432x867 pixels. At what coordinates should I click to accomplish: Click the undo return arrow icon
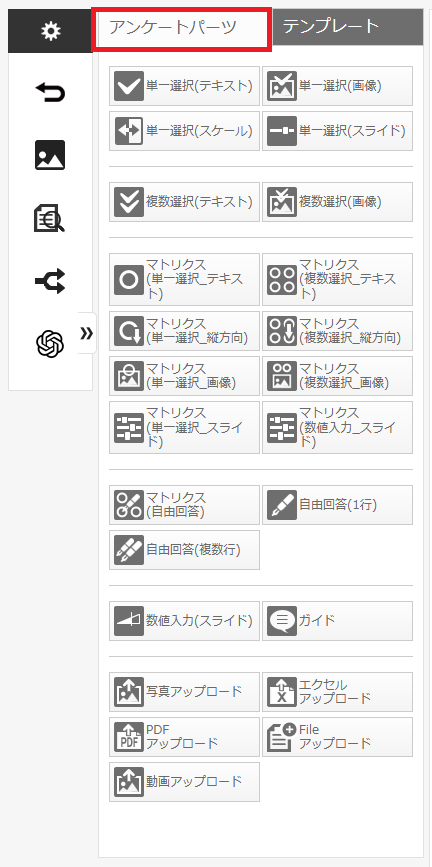tap(50, 92)
